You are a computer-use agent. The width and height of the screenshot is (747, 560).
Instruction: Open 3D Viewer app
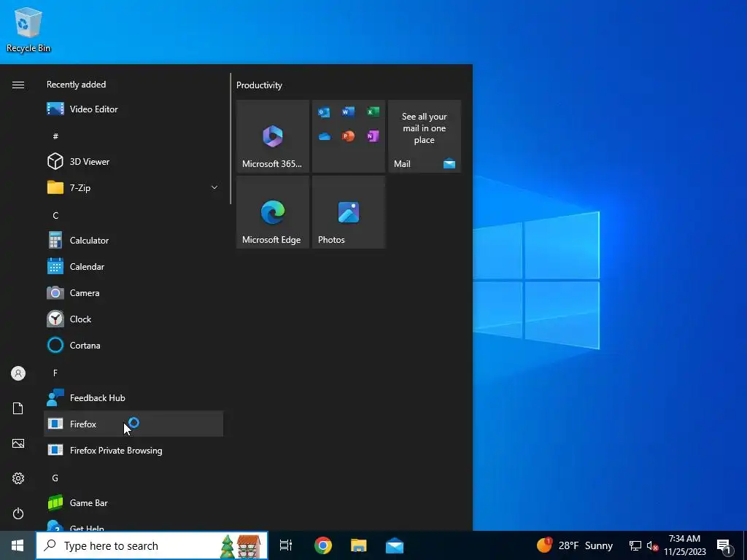click(x=133, y=161)
